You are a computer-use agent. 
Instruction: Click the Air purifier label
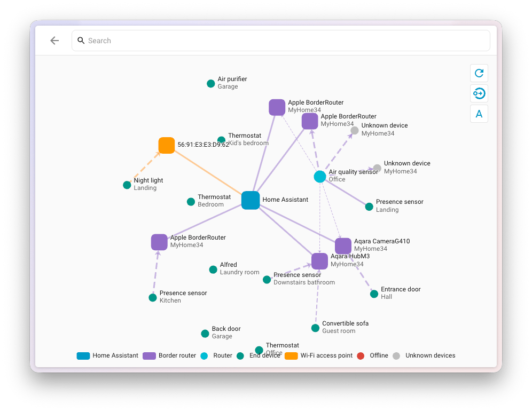[232, 79]
